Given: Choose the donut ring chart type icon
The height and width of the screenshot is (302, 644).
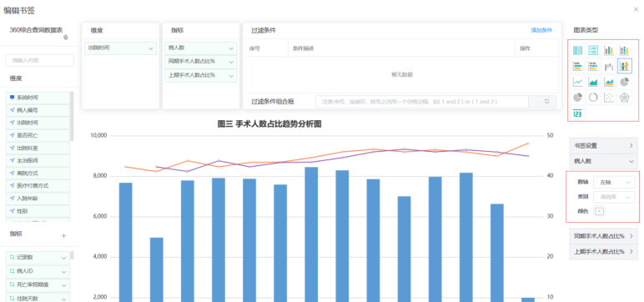Looking at the screenshot, I should pyautogui.click(x=593, y=98).
